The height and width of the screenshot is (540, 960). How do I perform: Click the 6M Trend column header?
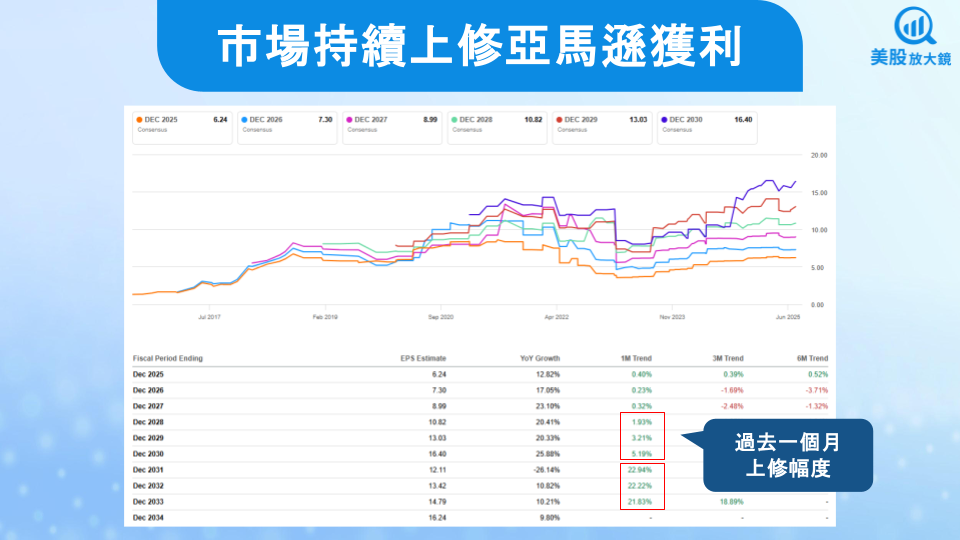point(812,358)
